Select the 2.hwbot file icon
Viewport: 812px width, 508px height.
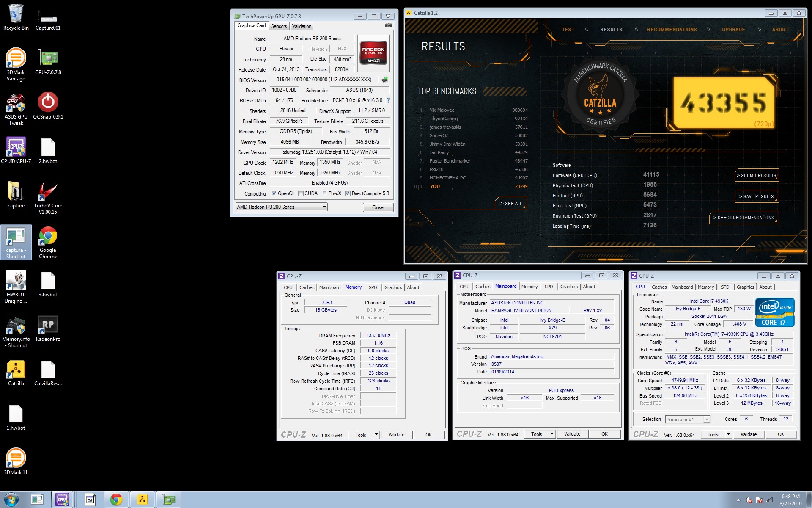tap(48, 151)
